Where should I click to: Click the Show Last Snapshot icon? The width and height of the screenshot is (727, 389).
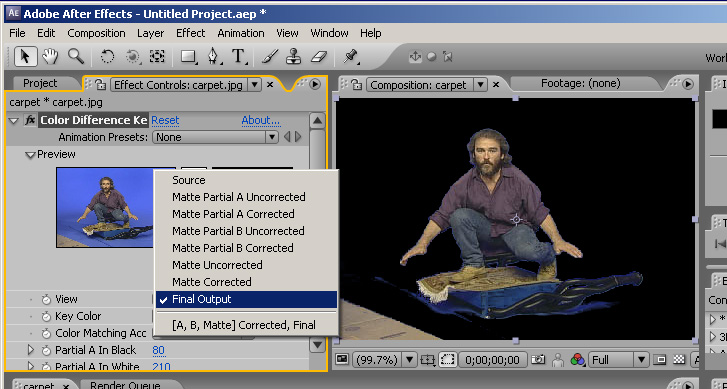coord(559,359)
